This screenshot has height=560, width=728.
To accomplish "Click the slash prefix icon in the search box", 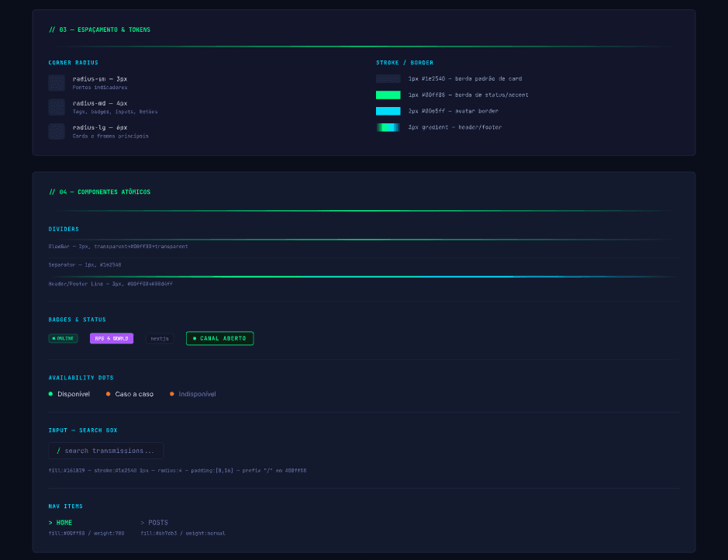I will click(59, 451).
